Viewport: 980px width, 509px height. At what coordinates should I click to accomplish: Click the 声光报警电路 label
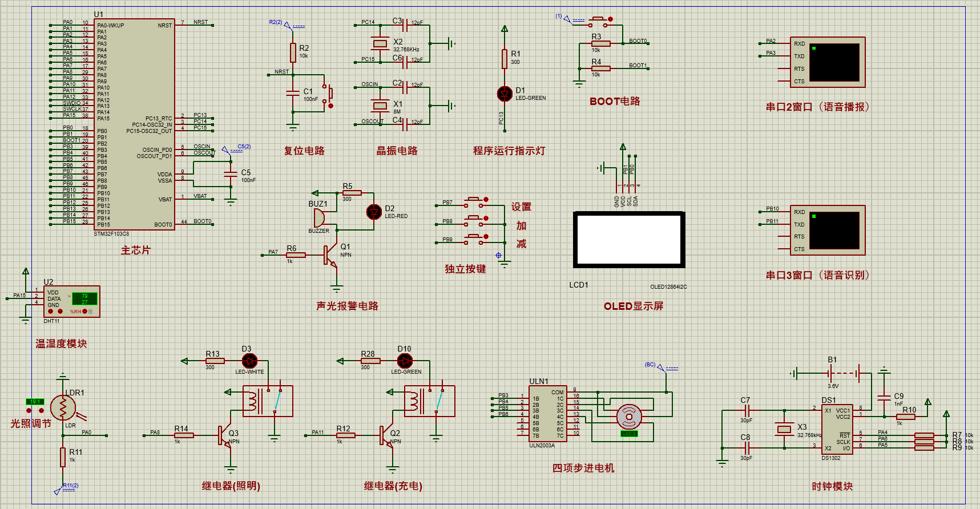348,306
